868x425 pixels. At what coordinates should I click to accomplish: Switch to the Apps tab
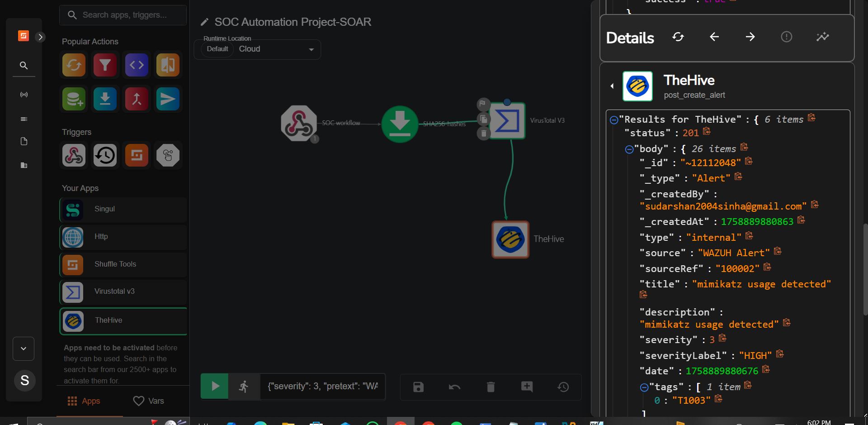click(x=84, y=401)
